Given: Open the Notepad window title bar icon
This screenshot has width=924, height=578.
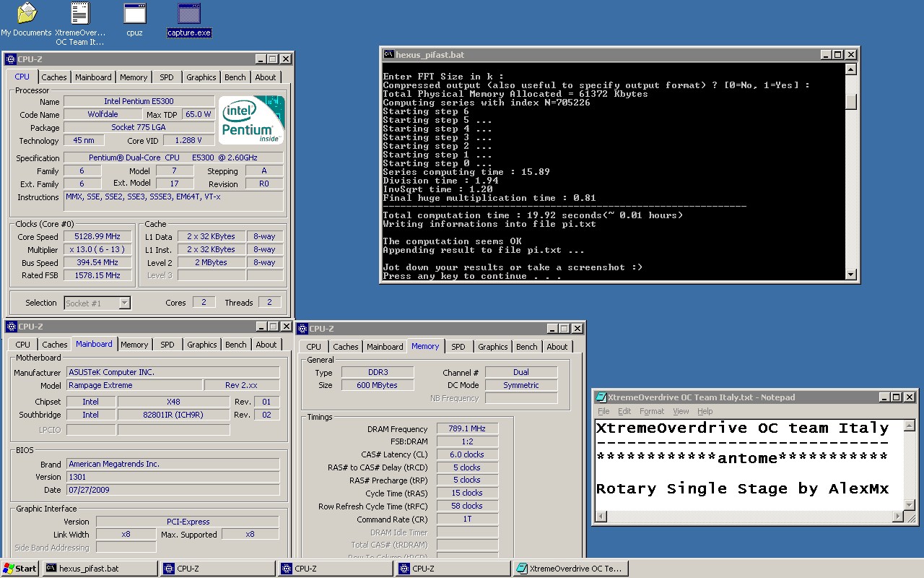Looking at the screenshot, I should [x=600, y=397].
